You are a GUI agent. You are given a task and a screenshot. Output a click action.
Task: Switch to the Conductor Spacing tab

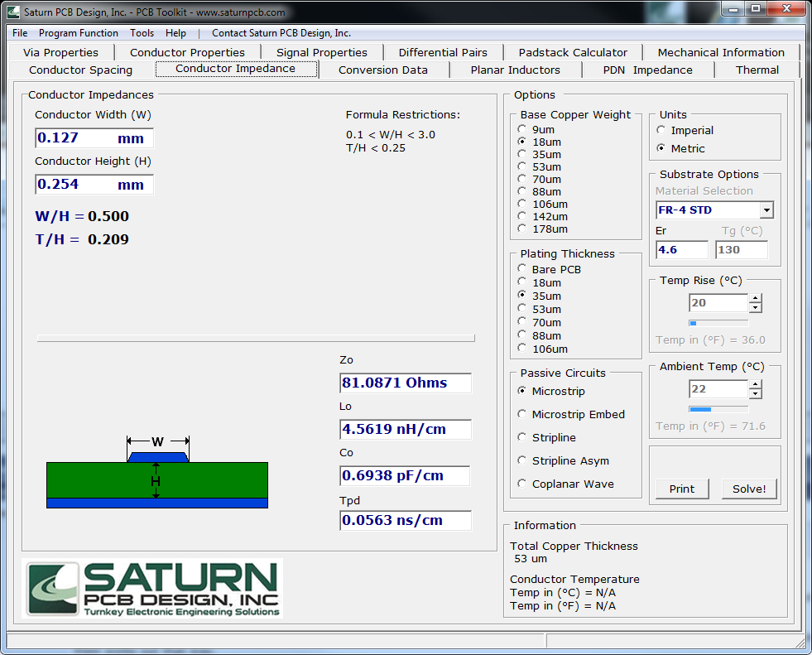pos(81,70)
